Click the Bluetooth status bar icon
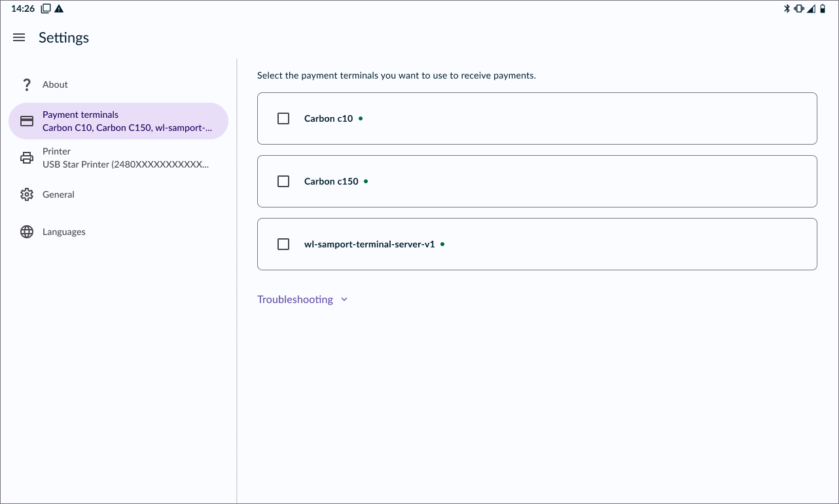 click(x=787, y=9)
